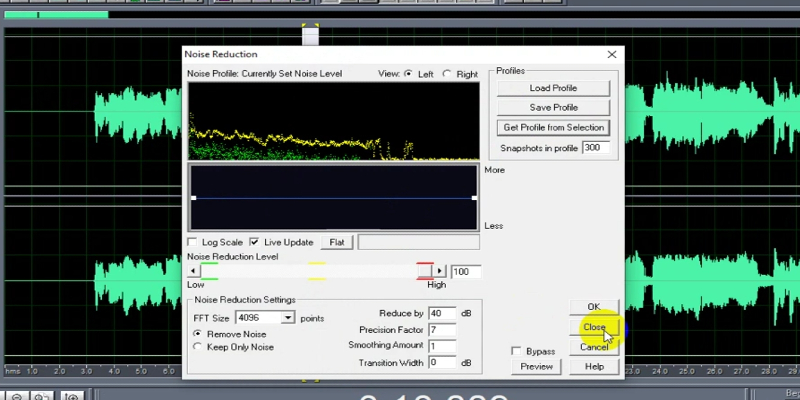The image size is (800, 400).
Task: Toggle the Live Update checkbox
Action: point(254,242)
